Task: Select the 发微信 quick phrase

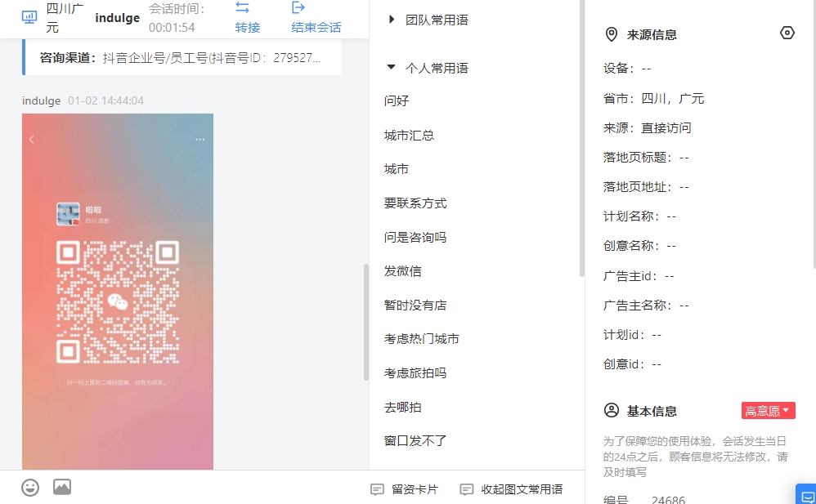Action: [x=403, y=271]
